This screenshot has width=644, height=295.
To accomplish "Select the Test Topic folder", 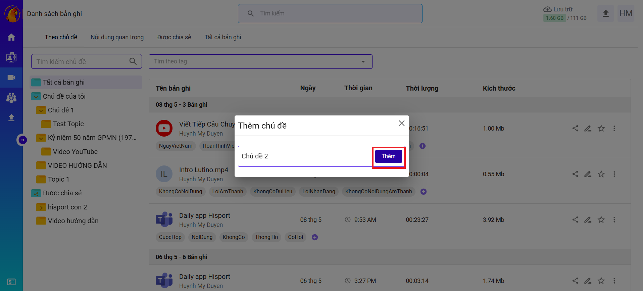I will pos(68,124).
